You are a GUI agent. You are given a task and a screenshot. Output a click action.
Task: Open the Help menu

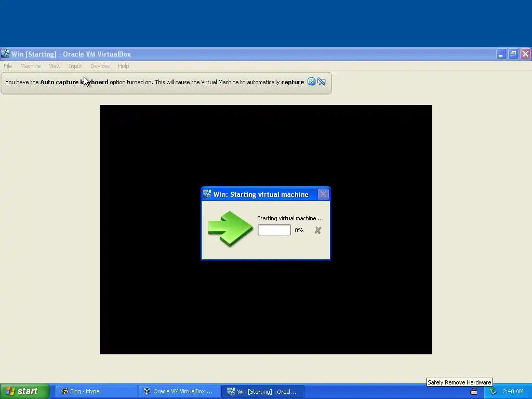coord(123,66)
